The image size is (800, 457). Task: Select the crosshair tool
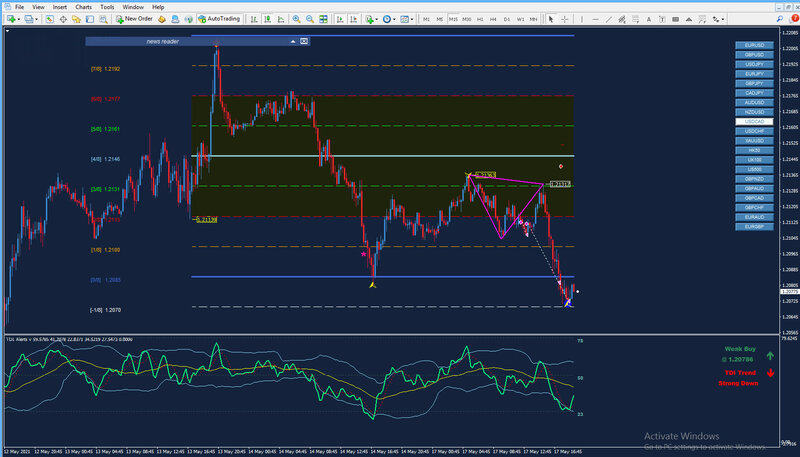565,19
